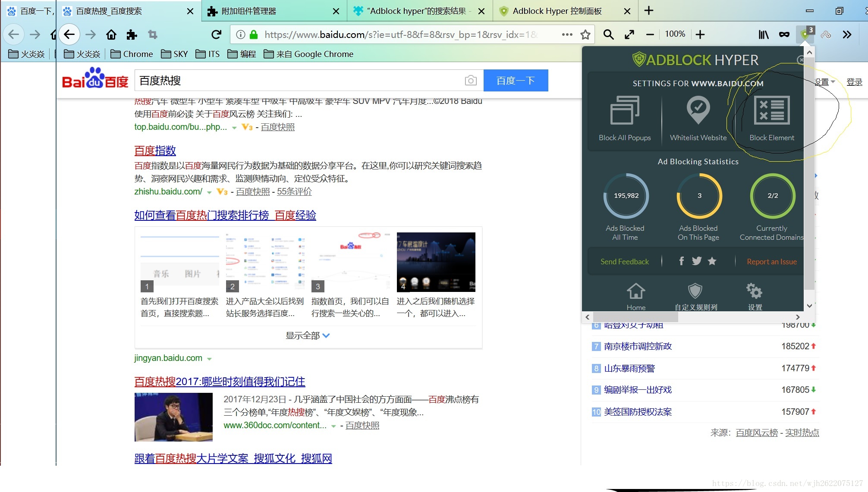Screen dimensions: 868x492
Task: Open the add-ons puzzle piece icon
Action: tap(132, 34)
